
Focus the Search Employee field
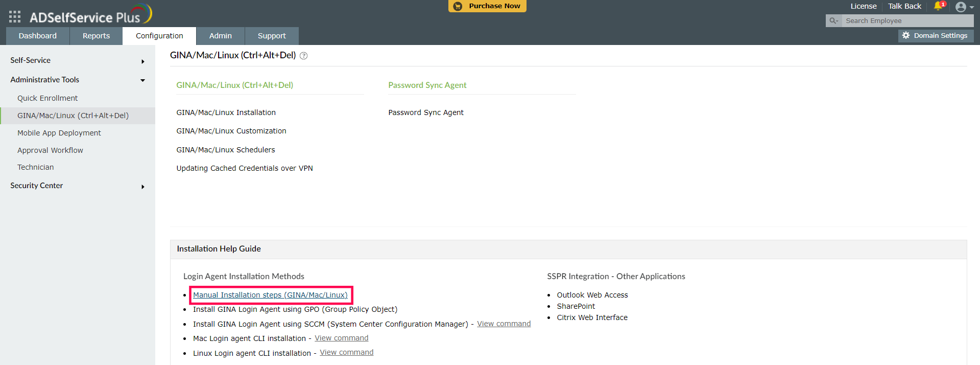907,21
